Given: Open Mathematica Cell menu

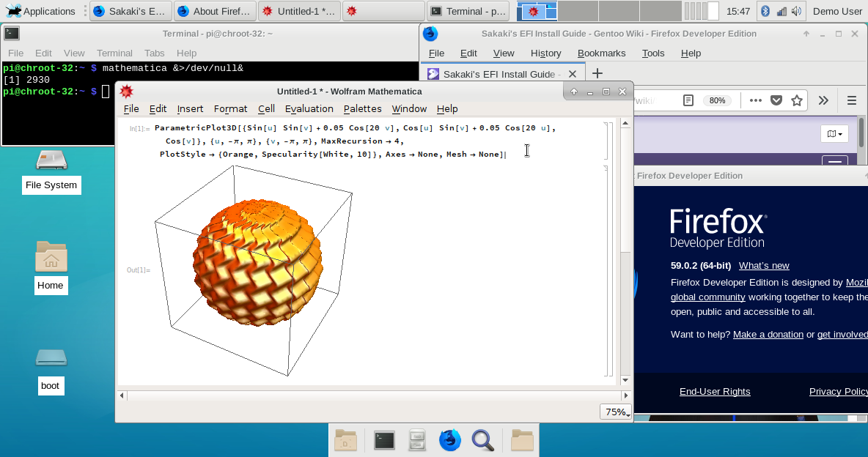Looking at the screenshot, I should pos(266,109).
